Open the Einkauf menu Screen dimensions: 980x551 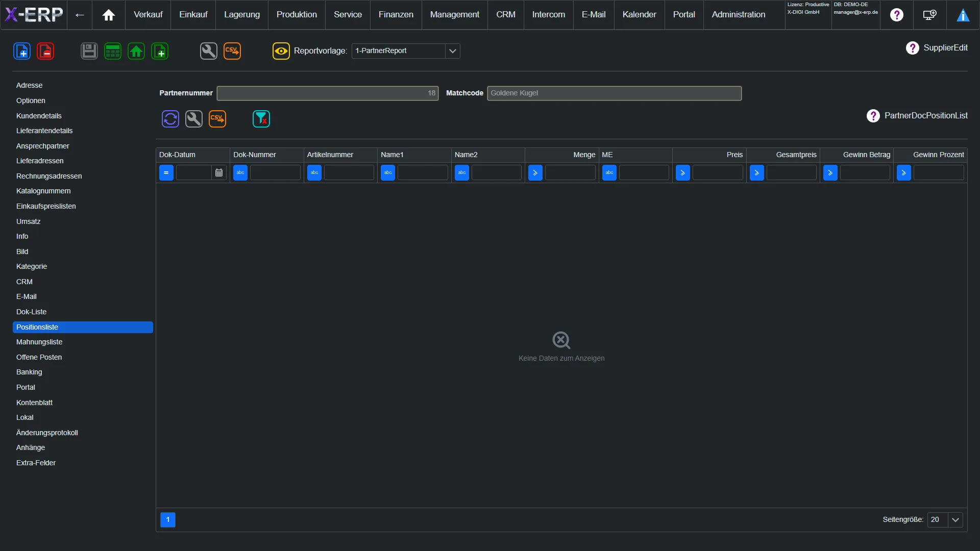coord(193,15)
